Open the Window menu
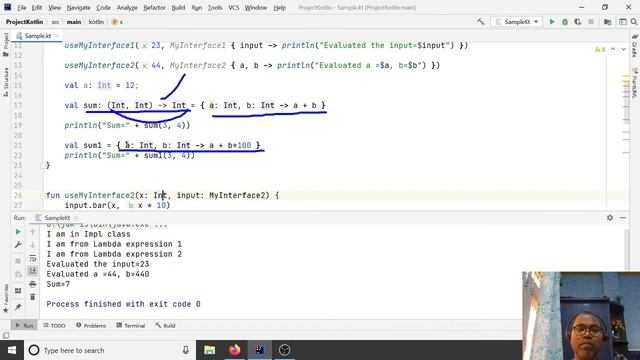The width and height of the screenshot is (640, 360). coord(256,7)
